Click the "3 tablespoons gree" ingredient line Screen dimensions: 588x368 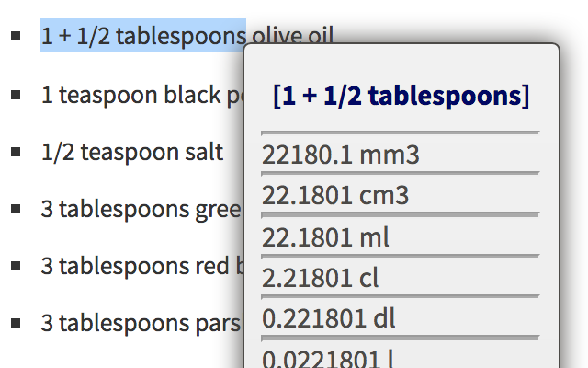[x=141, y=209]
